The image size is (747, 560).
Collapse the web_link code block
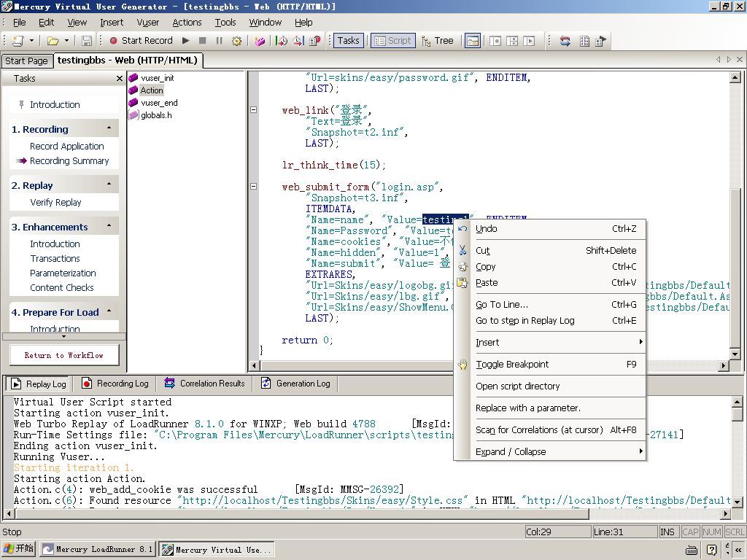pos(253,110)
